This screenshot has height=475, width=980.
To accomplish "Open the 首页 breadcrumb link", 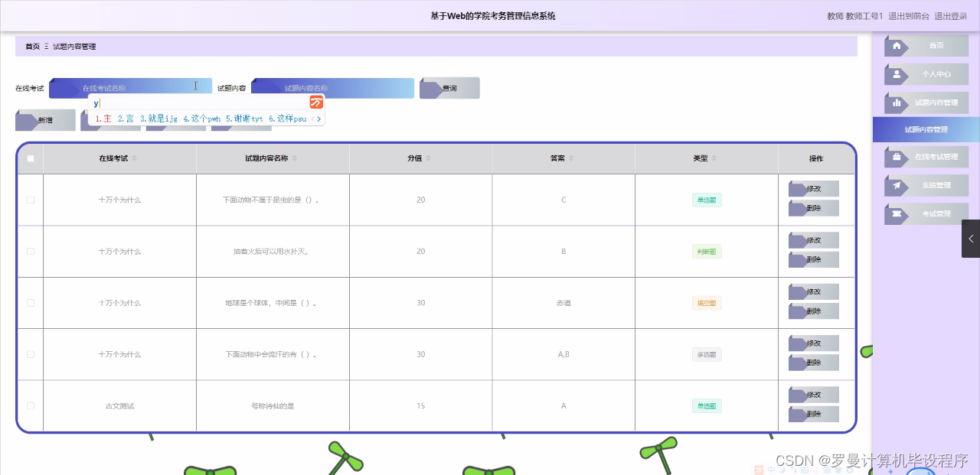I will point(31,46).
